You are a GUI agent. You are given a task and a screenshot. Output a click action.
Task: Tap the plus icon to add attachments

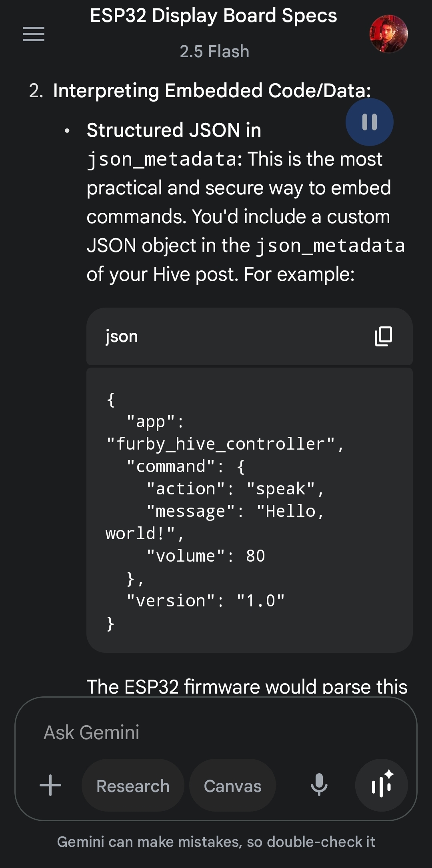(x=50, y=785)
